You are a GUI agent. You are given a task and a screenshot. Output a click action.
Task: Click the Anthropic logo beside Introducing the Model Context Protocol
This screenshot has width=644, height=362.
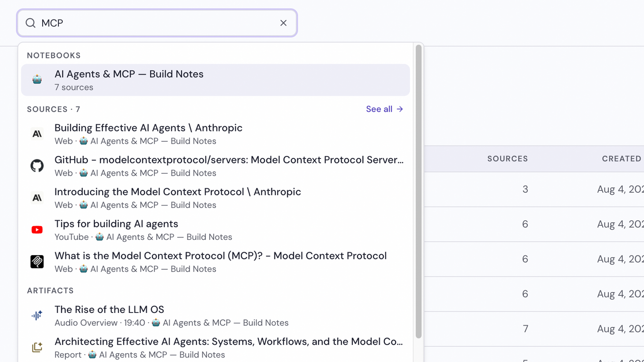pyautogui.click(x=37, y=198)
